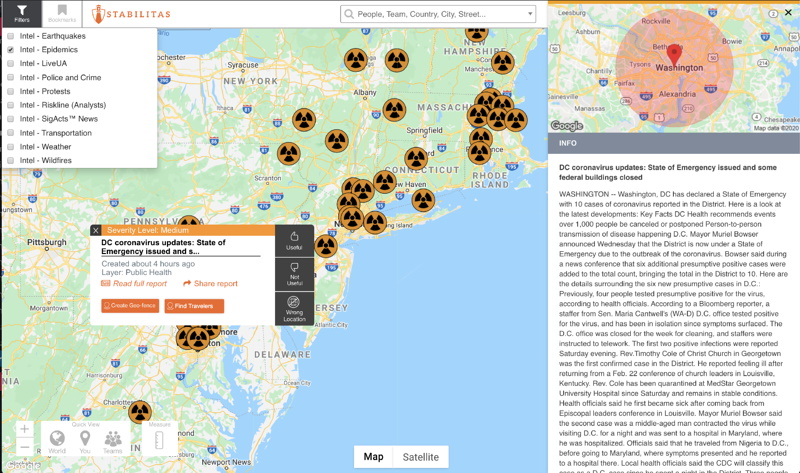Image resolution: width=800 pixels, height=473 pixels.
Task: Enable the Intel - Wildfires filter
Action: pos(11,160)
